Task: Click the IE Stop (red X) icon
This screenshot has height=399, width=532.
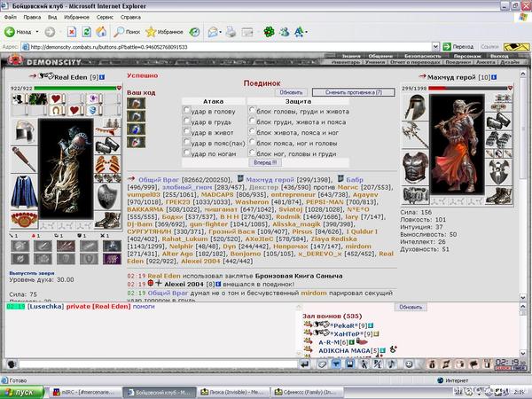Action: 72,32
